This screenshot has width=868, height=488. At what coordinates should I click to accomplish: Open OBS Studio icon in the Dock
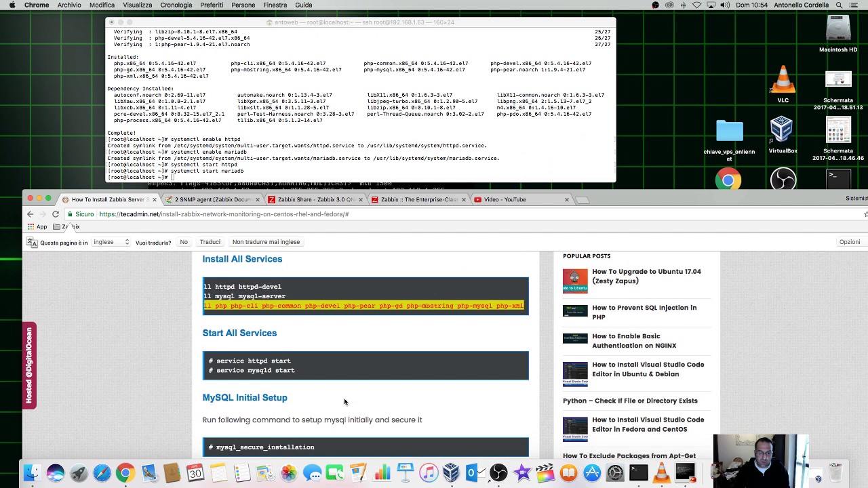pyautogui.click(x=498, y=473)
